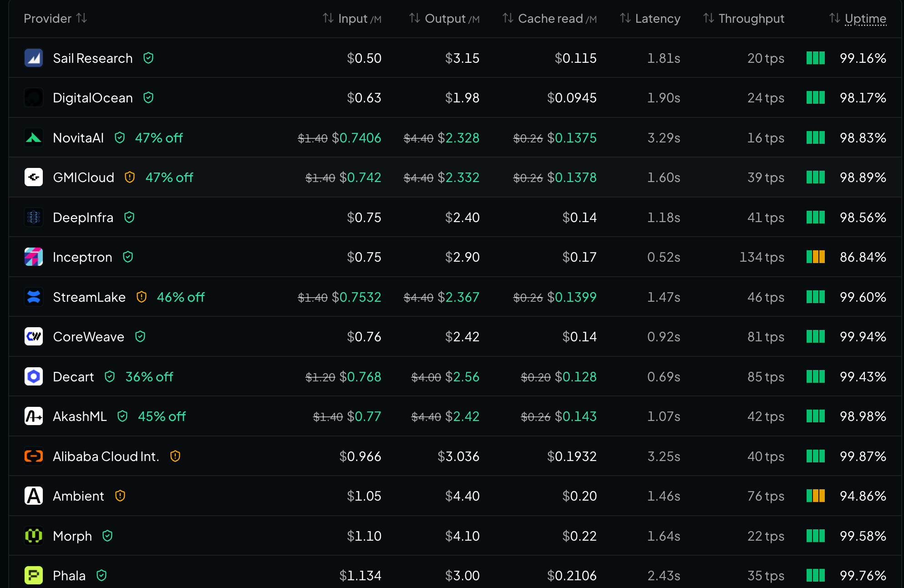Sort by Throughput column header

744,19
